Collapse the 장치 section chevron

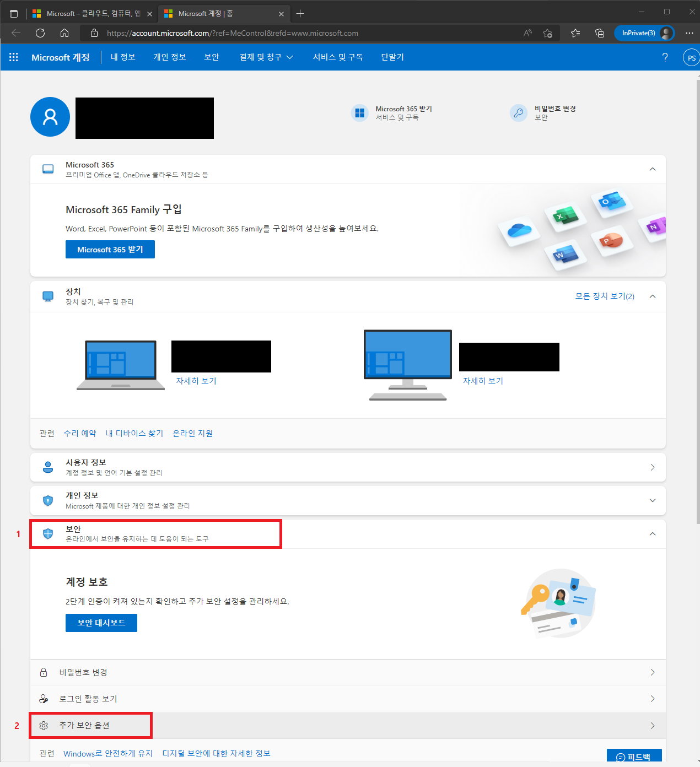653,296
